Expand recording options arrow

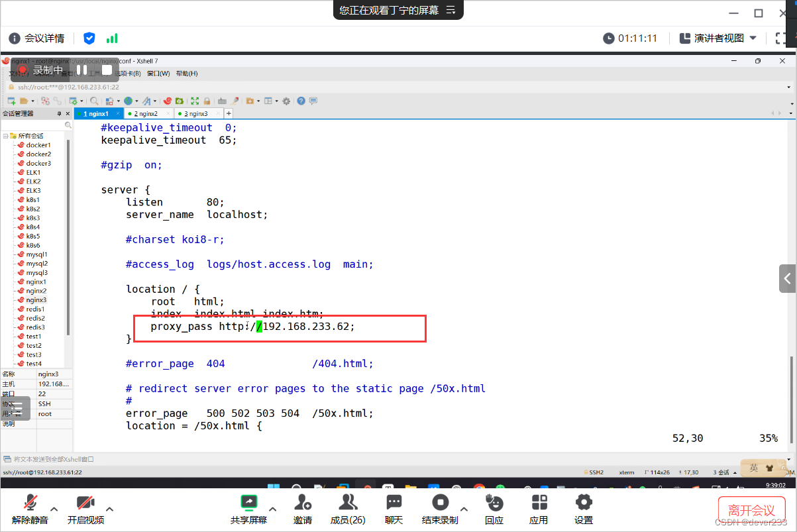464,509
